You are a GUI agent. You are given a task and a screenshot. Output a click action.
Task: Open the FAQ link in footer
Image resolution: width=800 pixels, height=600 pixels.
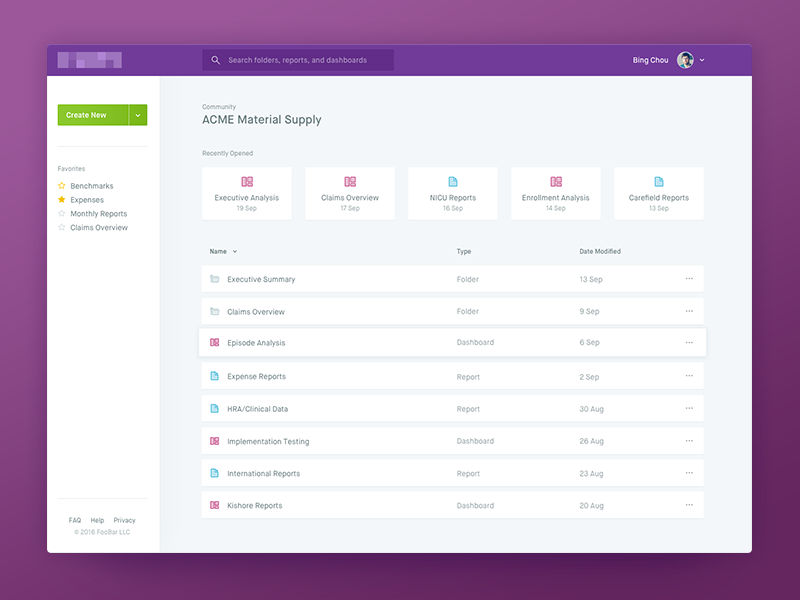pos(75,520)
